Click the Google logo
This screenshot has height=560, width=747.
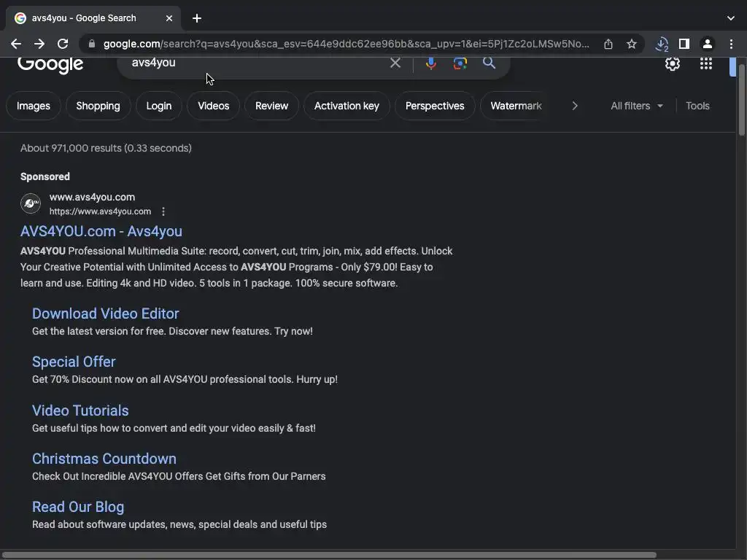(x=50, y=64)
